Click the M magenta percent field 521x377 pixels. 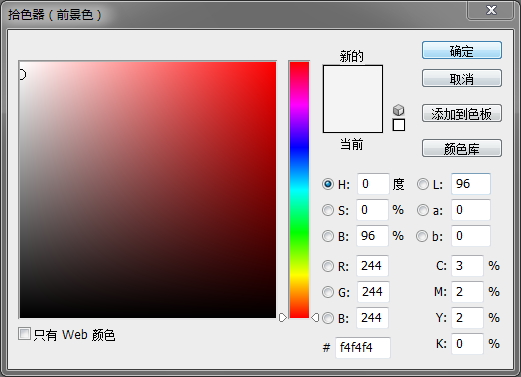(x=467, y=292)
